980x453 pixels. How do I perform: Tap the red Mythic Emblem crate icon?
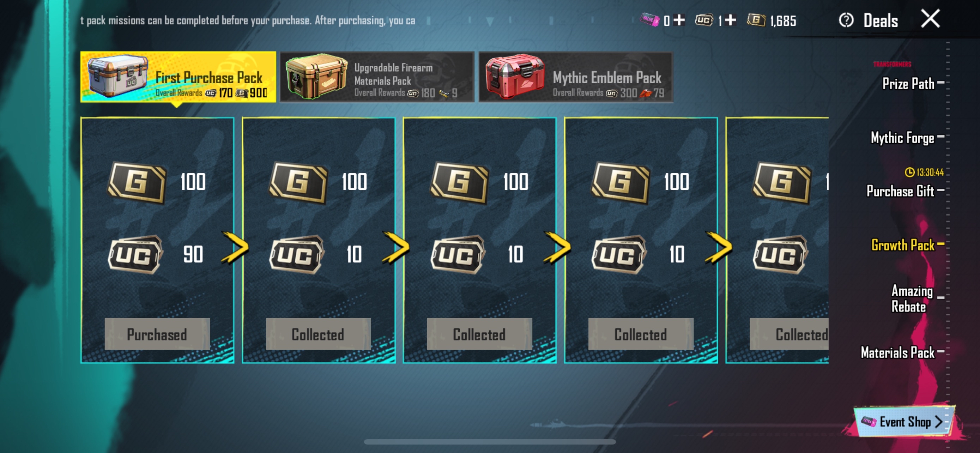(x=515, y=76)
